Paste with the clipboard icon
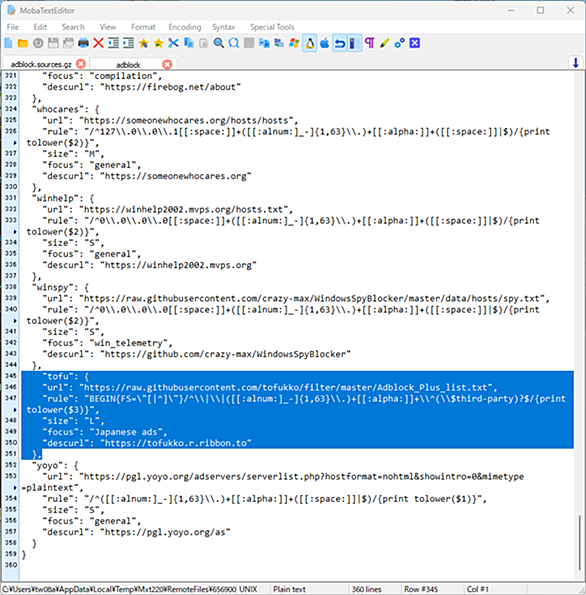The image size is (586, 595). pos(204,43)
